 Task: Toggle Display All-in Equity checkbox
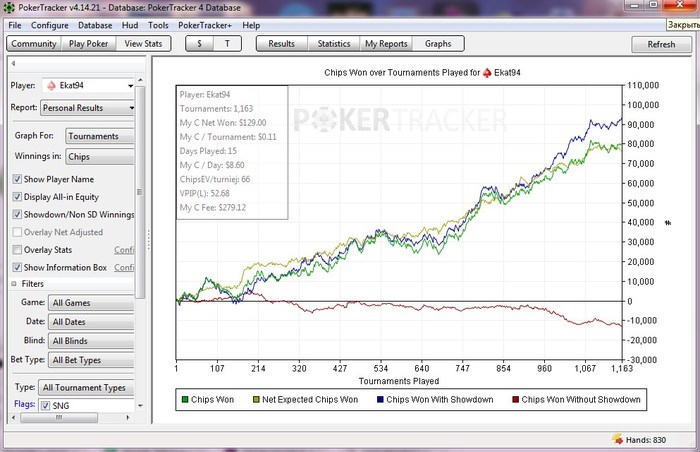pyautogui.click(x=17, y=197)
